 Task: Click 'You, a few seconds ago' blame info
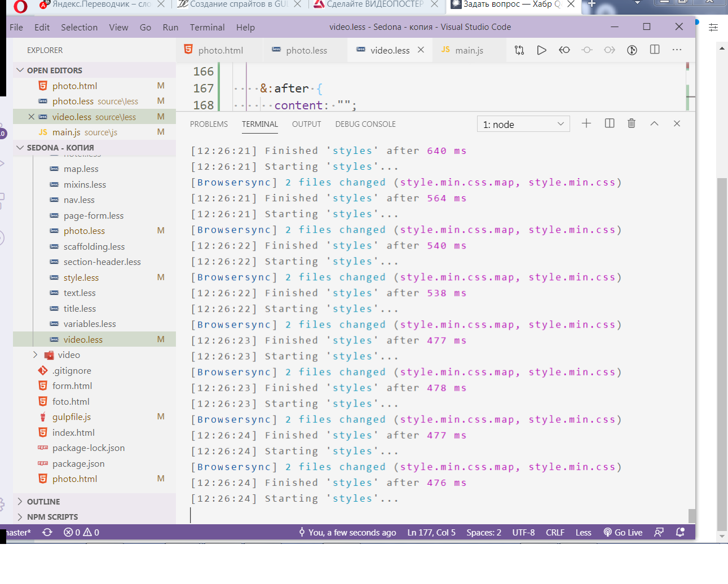pos(347,532)
